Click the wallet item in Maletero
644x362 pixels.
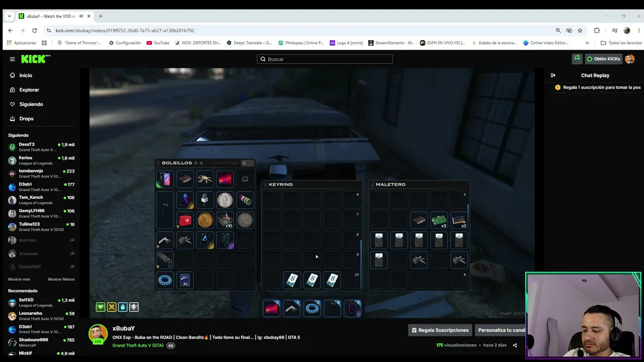[419, 220]
